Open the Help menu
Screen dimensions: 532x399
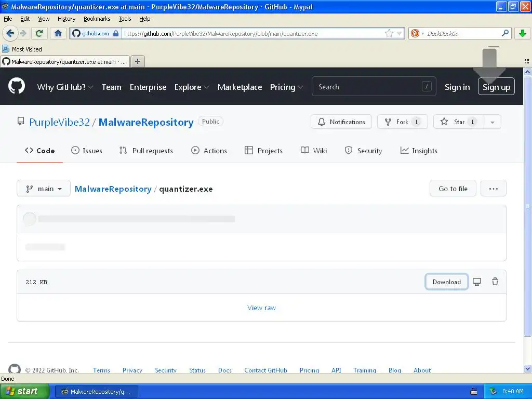144,19
